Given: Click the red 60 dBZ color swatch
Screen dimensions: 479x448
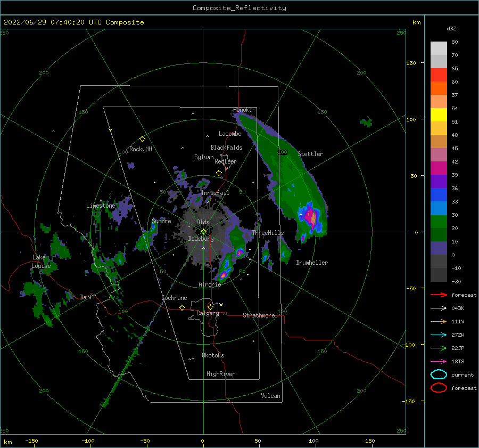Looking at the screenshot, I should click(x=439, y=75).
